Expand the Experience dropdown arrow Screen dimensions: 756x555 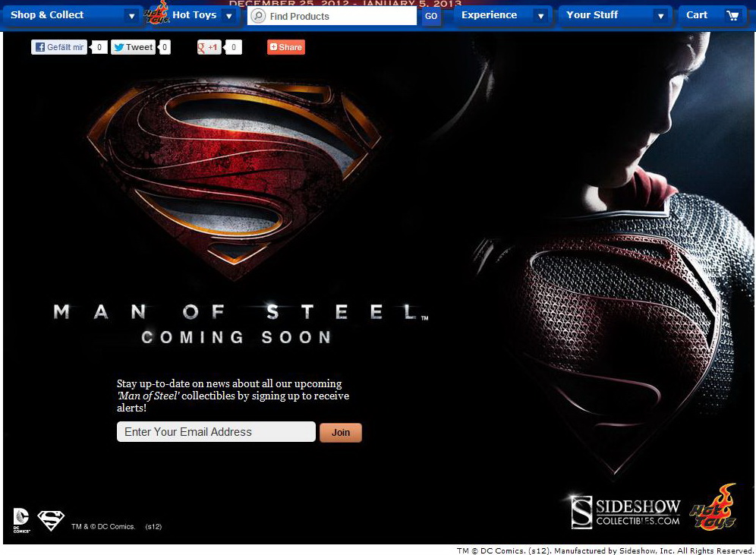[541, 16]
